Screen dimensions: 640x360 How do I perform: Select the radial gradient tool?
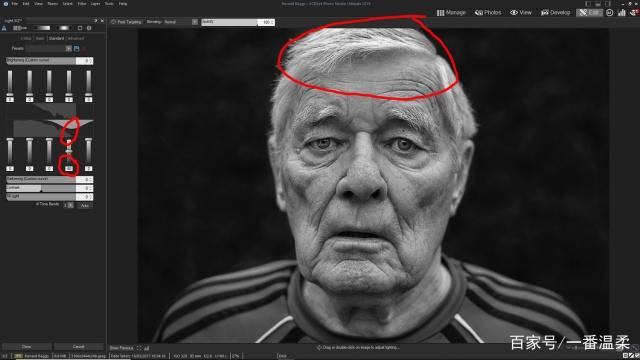pos(64,28)
